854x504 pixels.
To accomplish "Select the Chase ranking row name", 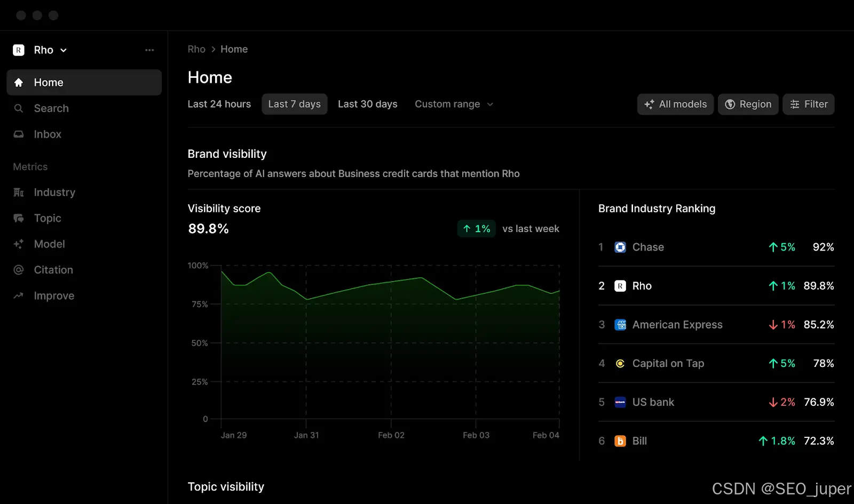I will pos(648,247).
